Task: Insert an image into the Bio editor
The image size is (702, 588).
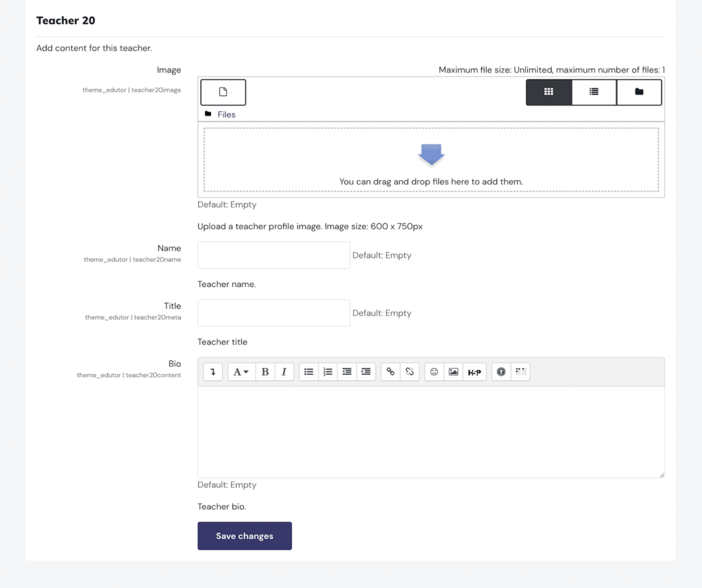Action: pos(453,371)
